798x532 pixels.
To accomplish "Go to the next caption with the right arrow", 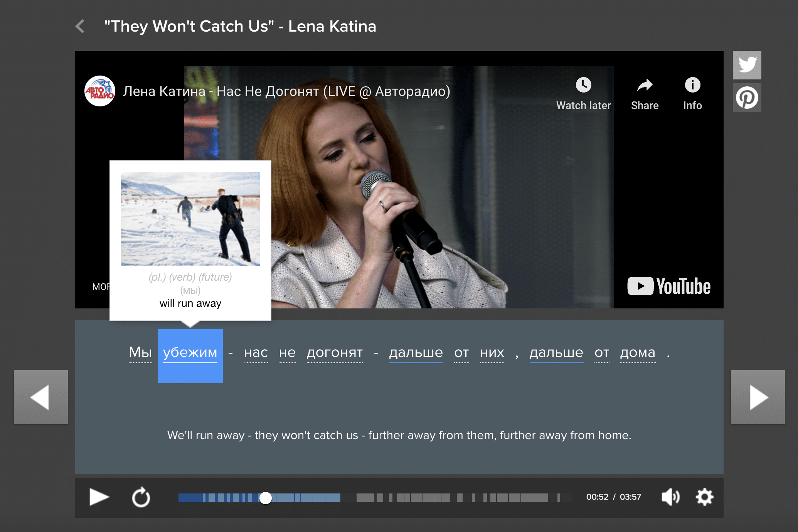I will tap(758, 397).
